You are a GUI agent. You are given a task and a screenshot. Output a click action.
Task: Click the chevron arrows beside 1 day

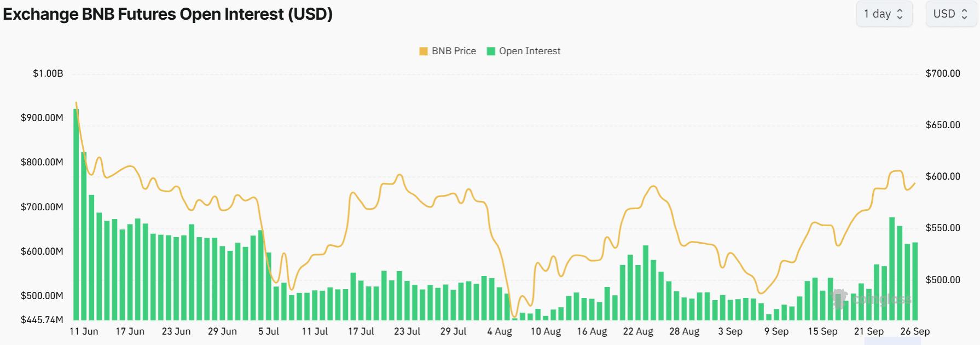tap(900, 14)
